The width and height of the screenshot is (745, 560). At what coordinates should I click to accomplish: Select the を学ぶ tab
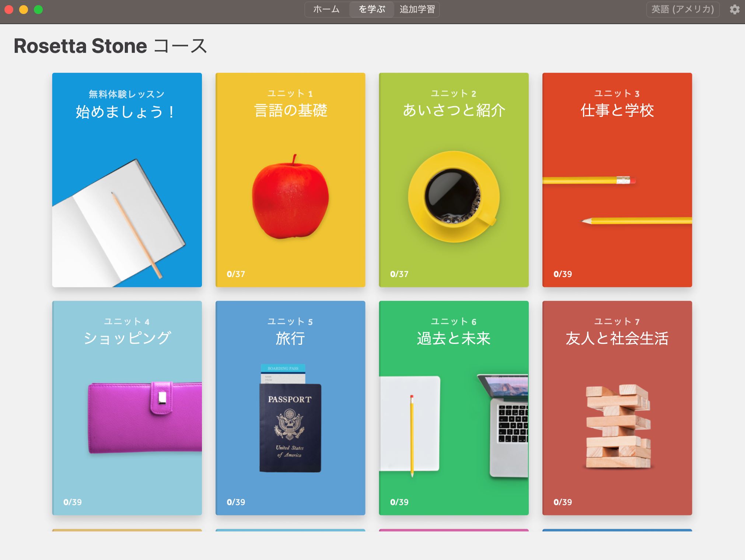(x=371, y=9)
